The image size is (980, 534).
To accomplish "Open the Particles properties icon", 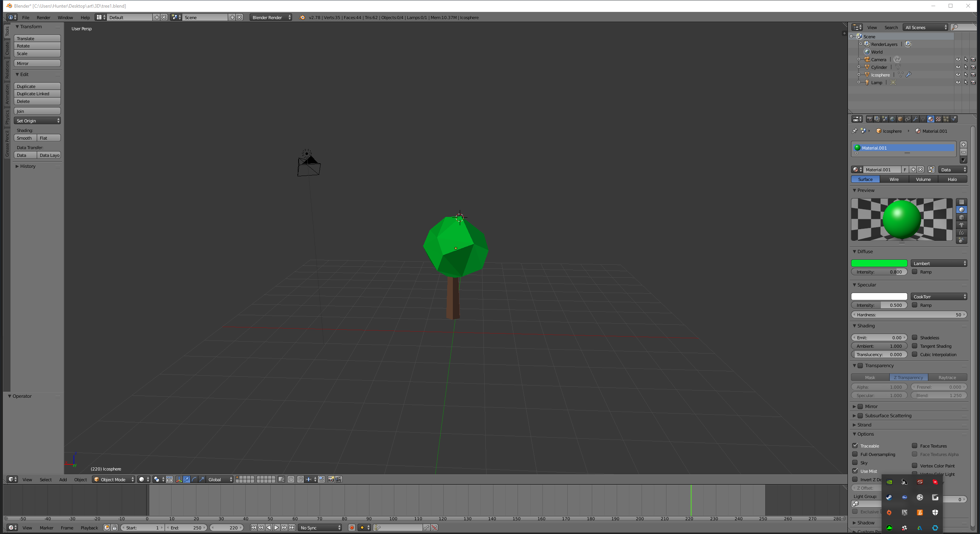I will click(946, 119).
